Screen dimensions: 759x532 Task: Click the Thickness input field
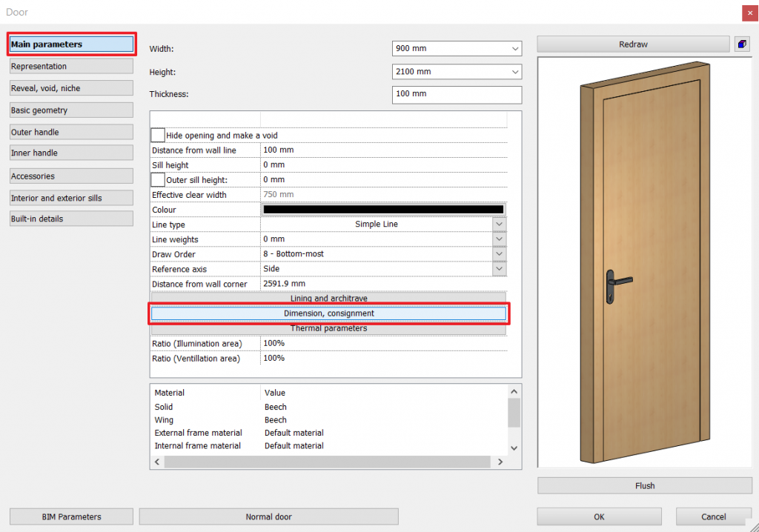click(x=457, y=95)
